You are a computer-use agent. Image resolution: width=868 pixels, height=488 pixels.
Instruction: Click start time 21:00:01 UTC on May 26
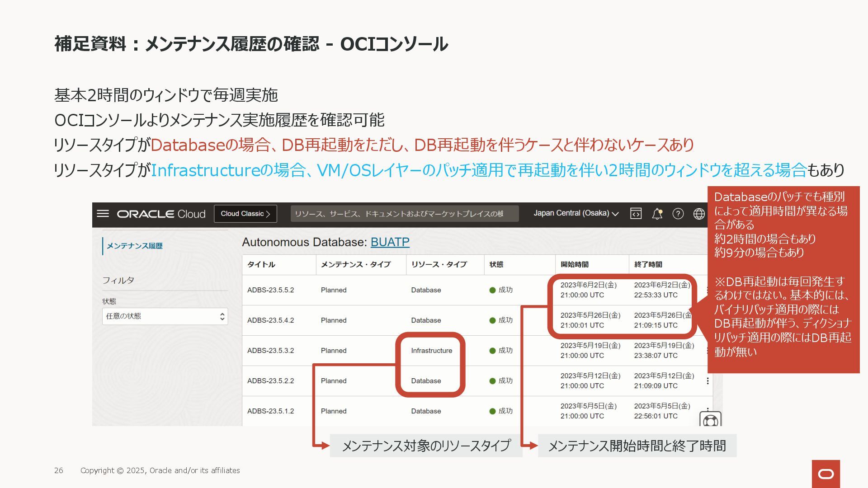point(590,320)
